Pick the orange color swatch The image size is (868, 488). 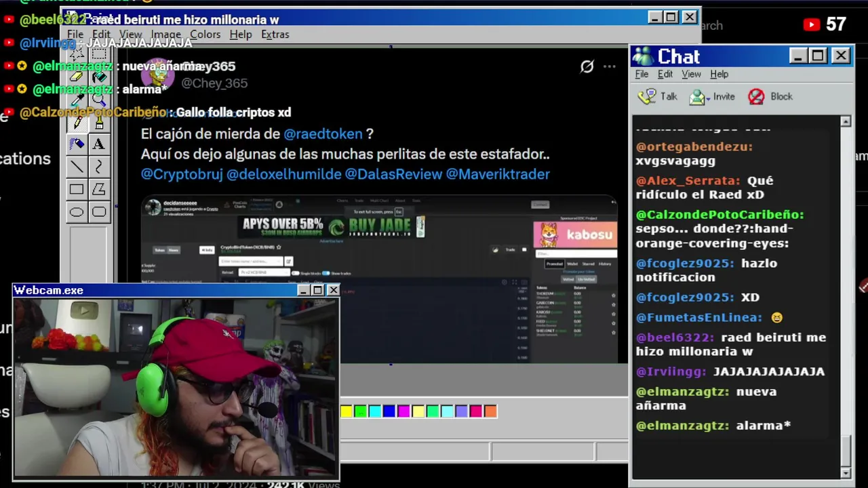pyautogui.click(x=490, y=411)
